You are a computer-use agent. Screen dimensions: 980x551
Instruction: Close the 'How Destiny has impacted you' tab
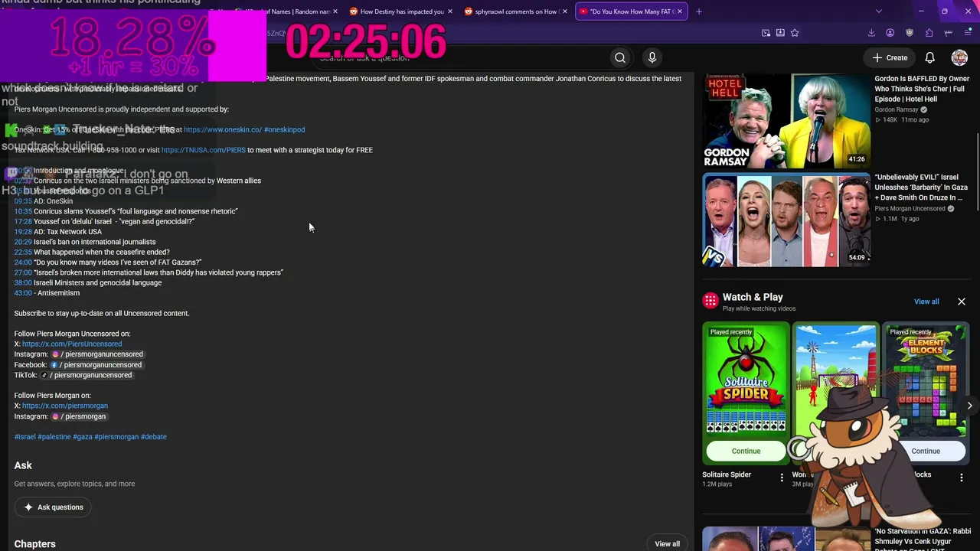coord(449,11)
